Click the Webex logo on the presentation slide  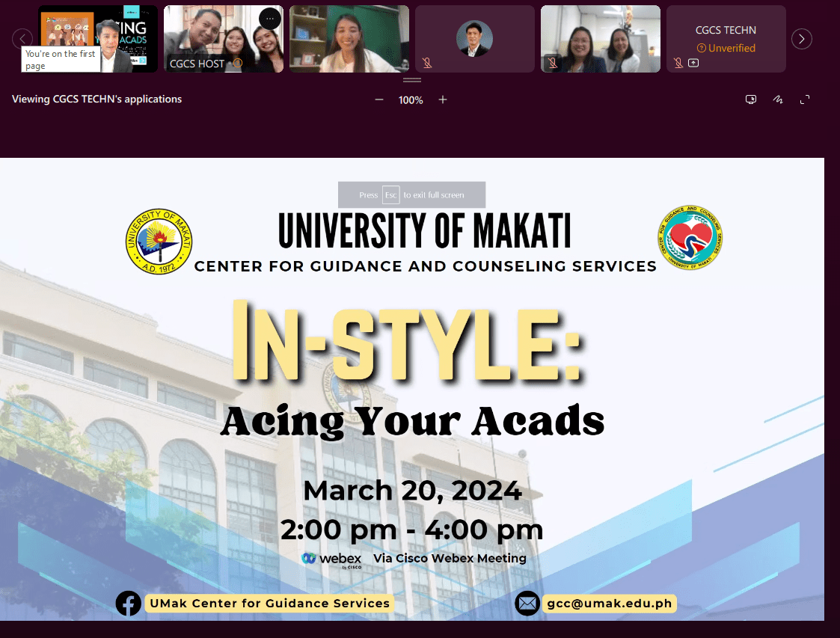point(331,558)
